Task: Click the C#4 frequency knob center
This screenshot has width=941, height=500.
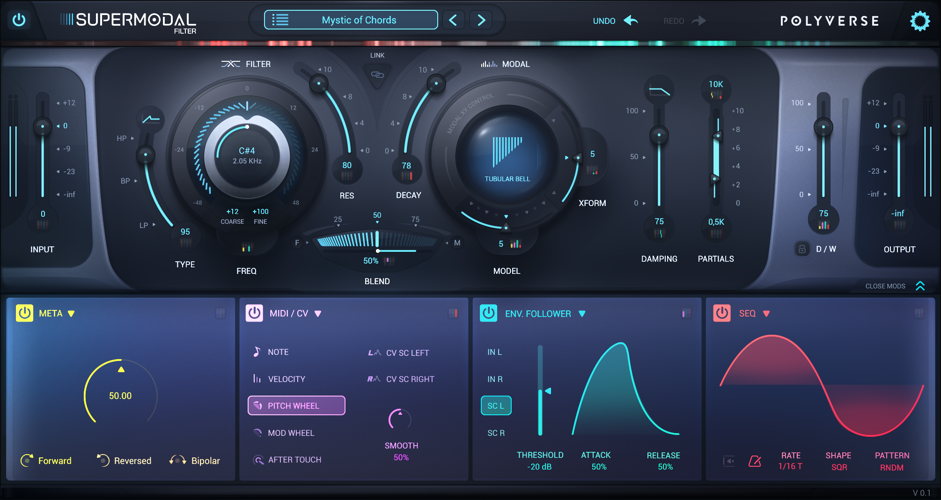Action: [x=247, y=155]
